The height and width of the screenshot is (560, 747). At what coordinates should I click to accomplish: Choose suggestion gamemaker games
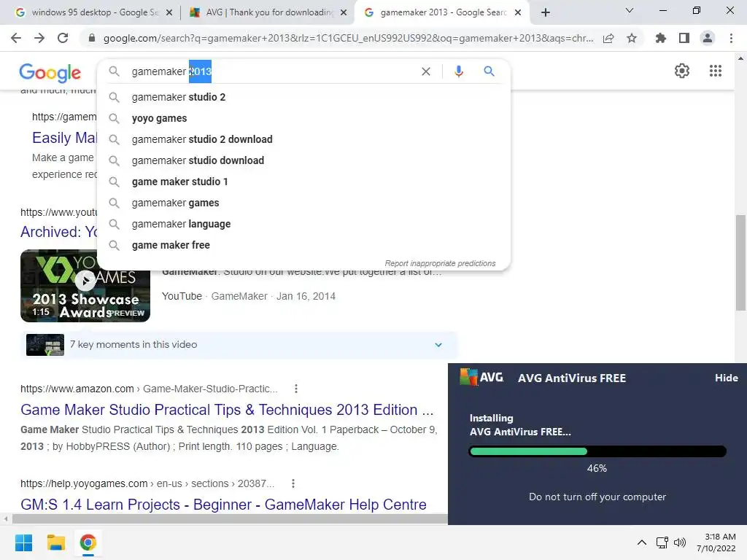pyautogui.click(x=303, y=203)
